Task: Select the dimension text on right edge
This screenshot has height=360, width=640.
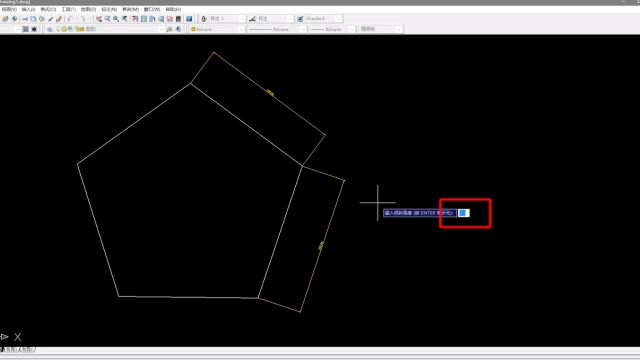Action: (x=321, y=246)
